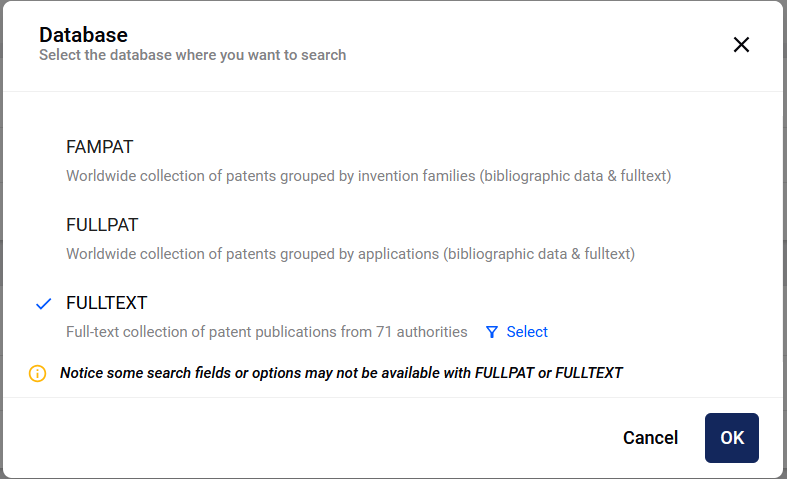
Task: Click the Database dialog title
Action: coord(83,35)
